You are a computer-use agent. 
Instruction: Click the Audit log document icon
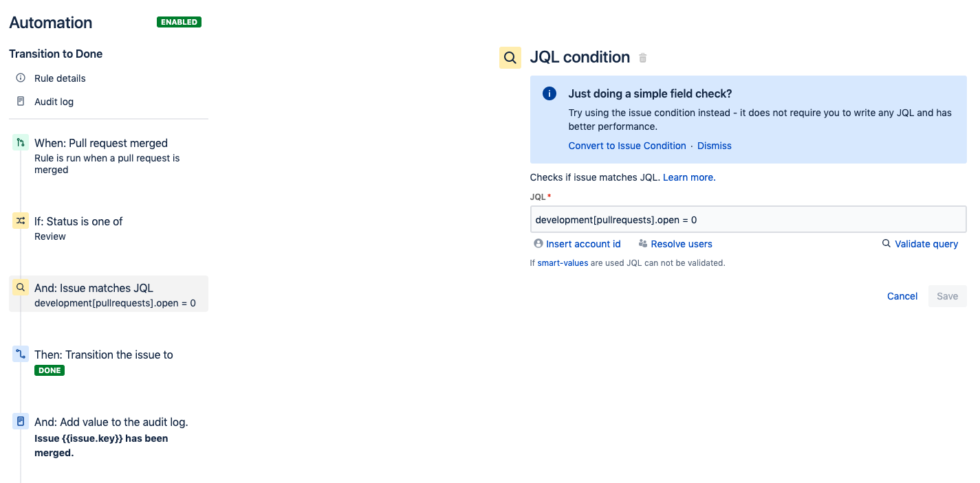click(21, 102)
